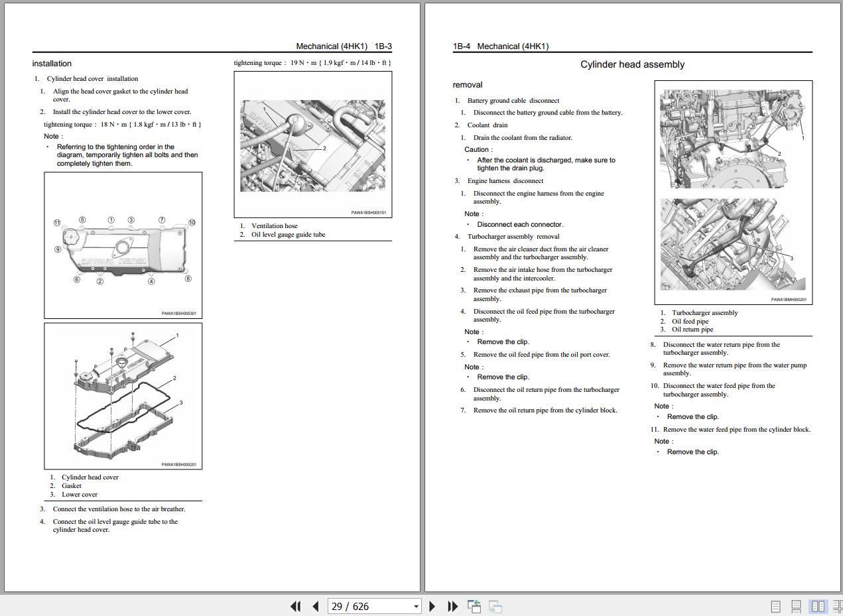The height and width of the screenshot is (616, 843).
Task: Click the go to previous view icon
Action: click(x=474, y=606)
